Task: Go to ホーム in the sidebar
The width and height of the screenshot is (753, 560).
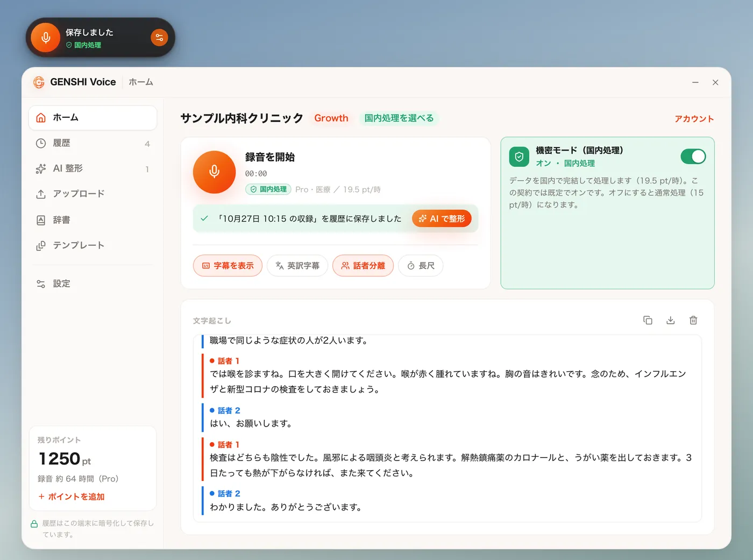Action: coord(93,118)
